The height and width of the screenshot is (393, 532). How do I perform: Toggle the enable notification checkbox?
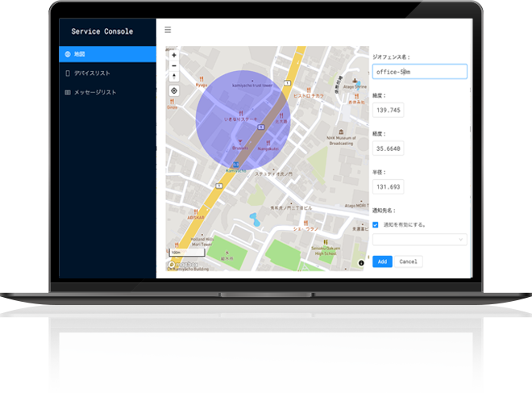pos(376,225)
